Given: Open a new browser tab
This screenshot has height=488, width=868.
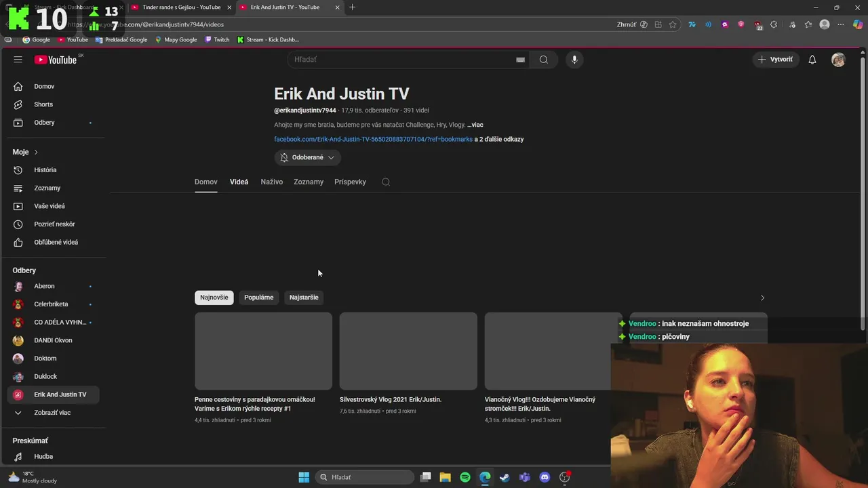Looking at the screenshot, I should click(x=352, y=7).
